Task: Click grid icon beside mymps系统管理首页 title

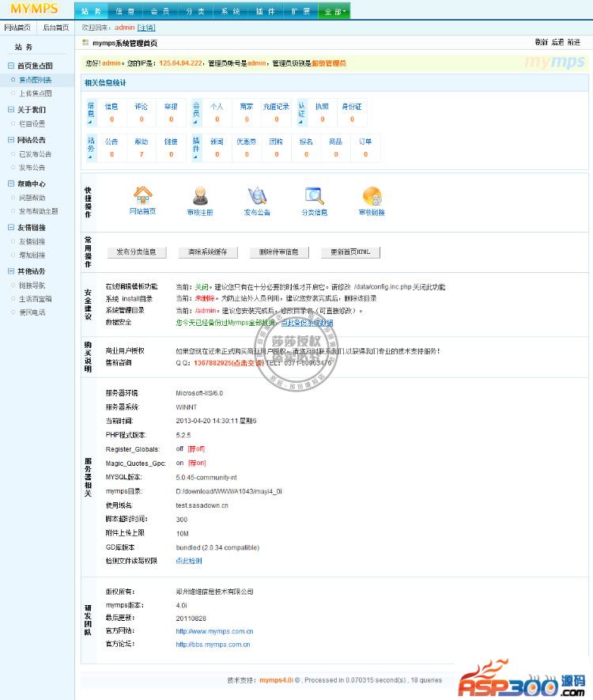Action: point(85,43)
